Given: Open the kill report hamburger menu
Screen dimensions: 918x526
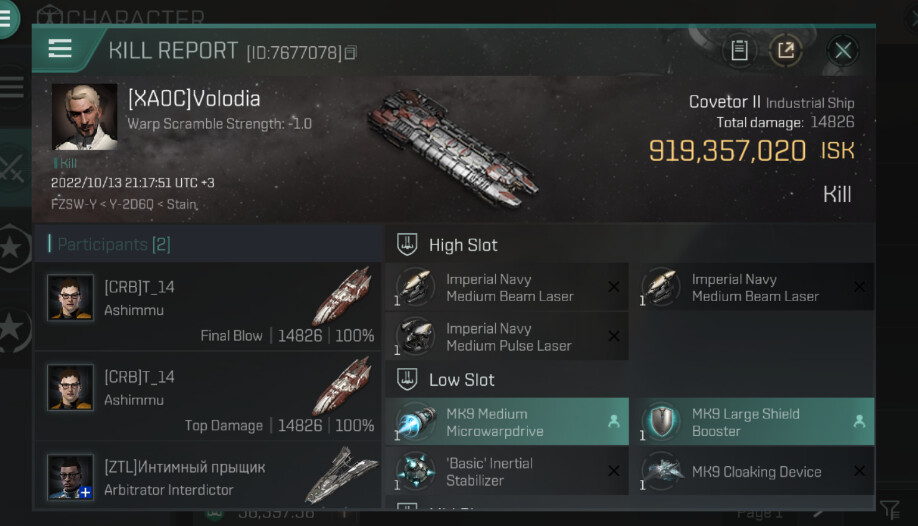Looking at the screenshot, I should coord(60,49).
